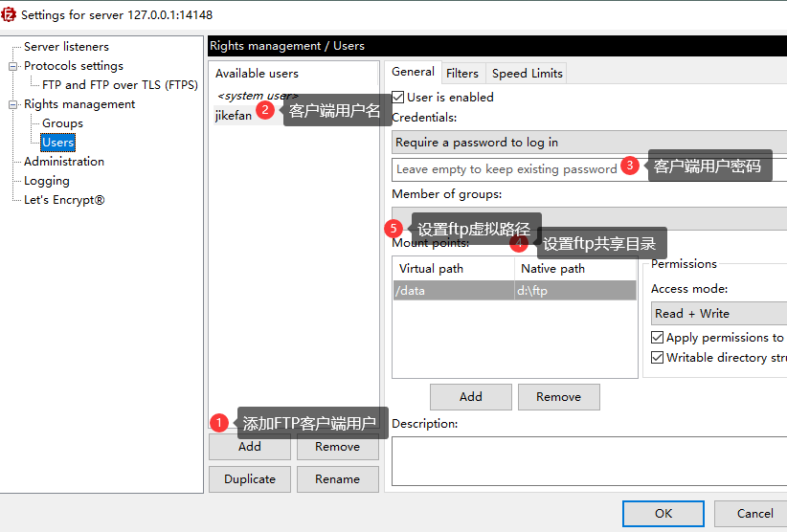Uncheck Writable directory structure option
This screenshot has height=532, width=787.
pyautogui.click(x=657, y=358)
